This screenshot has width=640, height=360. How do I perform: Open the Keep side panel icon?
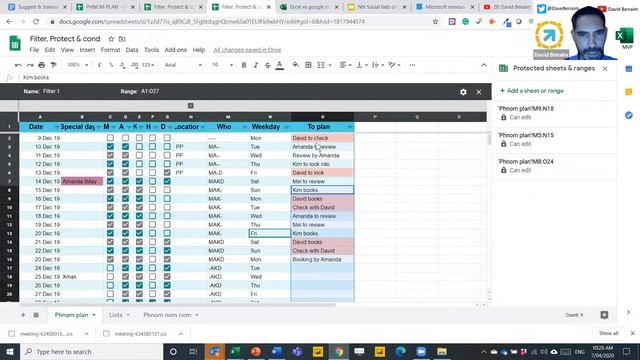[629, 92]
